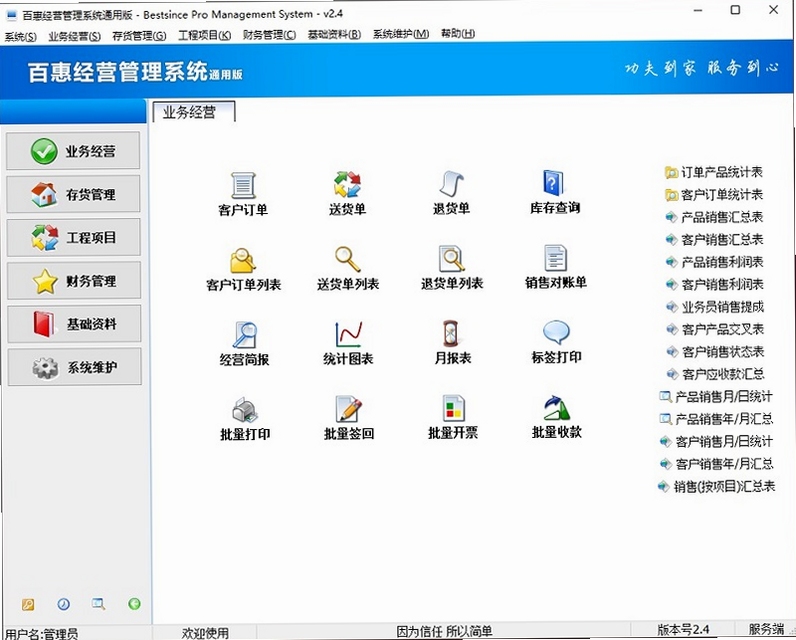
Task: Open the 存货管理(G) menu
Action: [139, 36]
